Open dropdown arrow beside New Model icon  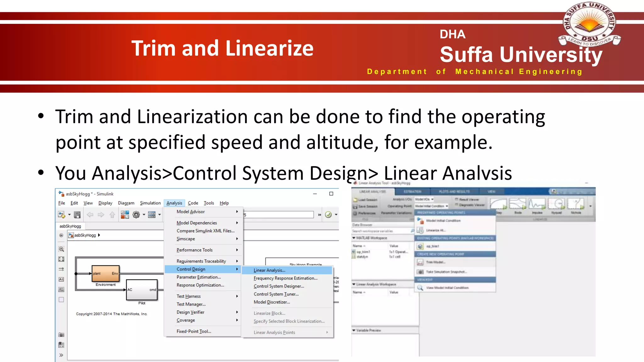tap(69, 215)
